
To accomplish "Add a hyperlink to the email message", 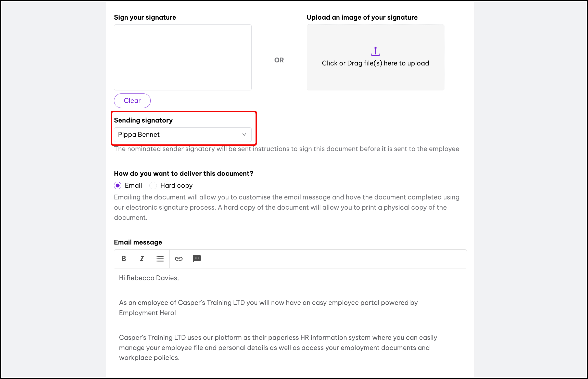I will point(178,259).
